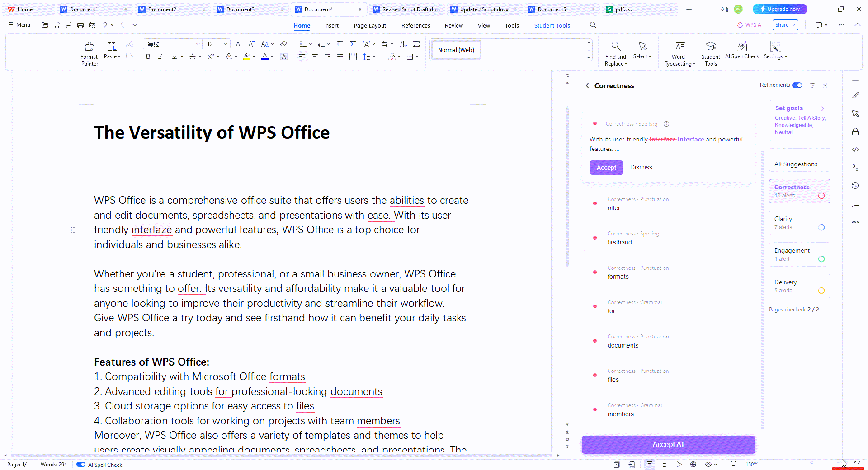Expand the Share button dropdown
868x470 pixels.
pyautogui.click(x=793, y=25)
